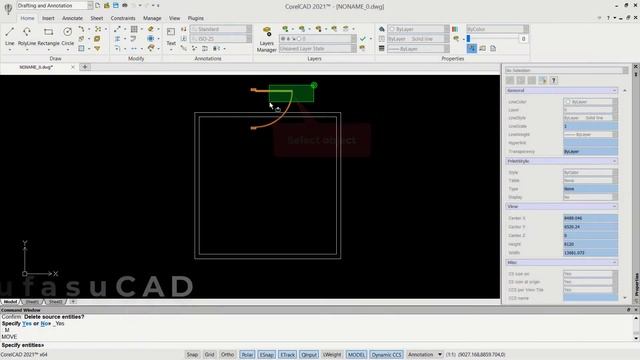The width and height of the screenshot is (640, 360).
Task: Click the Open file icon in quick access toolbar
Action: point(107,6)
